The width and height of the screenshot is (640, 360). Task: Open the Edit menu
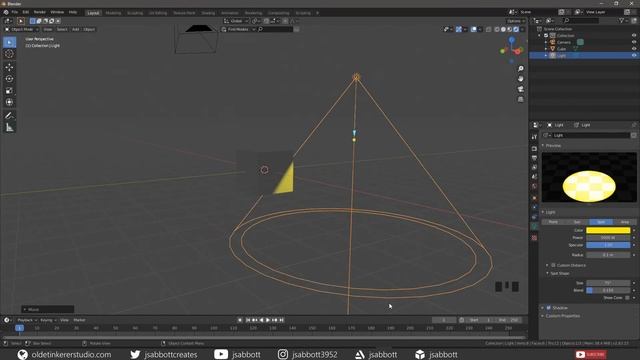26,12
